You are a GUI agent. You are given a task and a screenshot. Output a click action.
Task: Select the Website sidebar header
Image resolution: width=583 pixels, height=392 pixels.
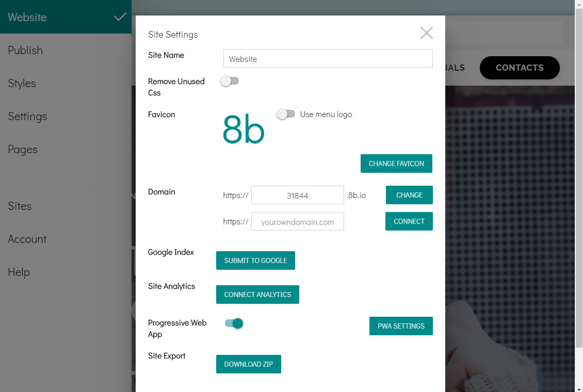[66, 17]
